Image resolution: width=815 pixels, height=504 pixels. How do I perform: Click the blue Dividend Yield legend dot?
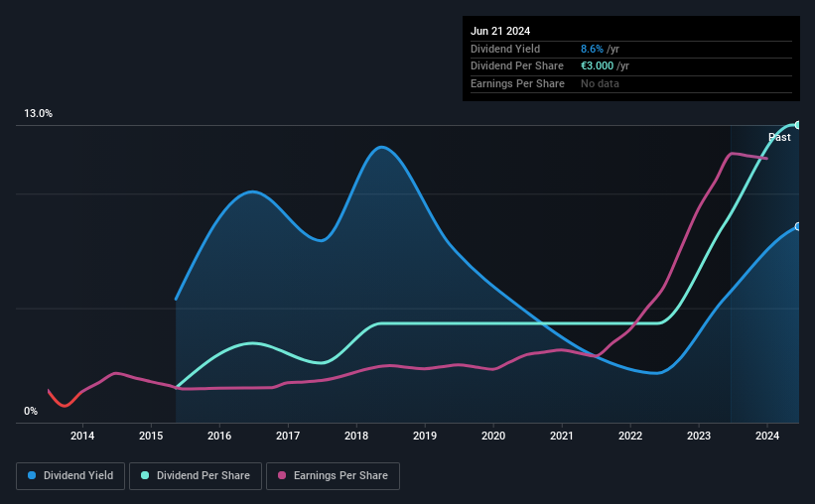pyautogui.click(x=32, y=475)
